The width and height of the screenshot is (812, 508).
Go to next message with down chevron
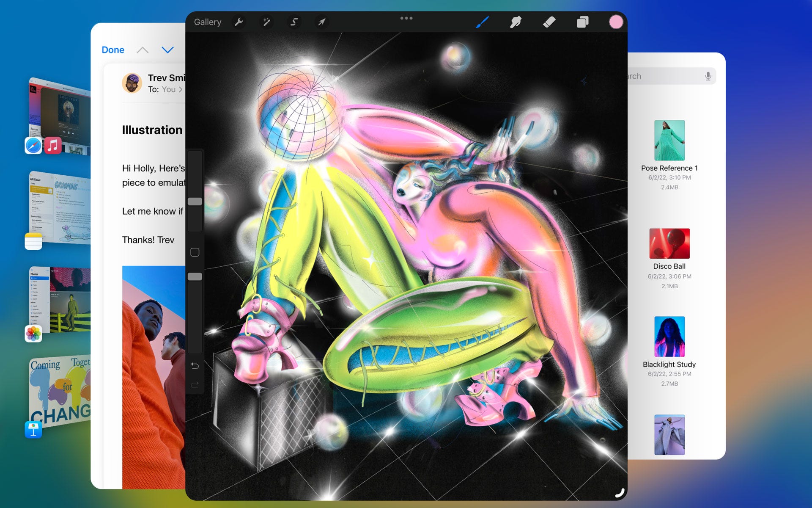168,50
